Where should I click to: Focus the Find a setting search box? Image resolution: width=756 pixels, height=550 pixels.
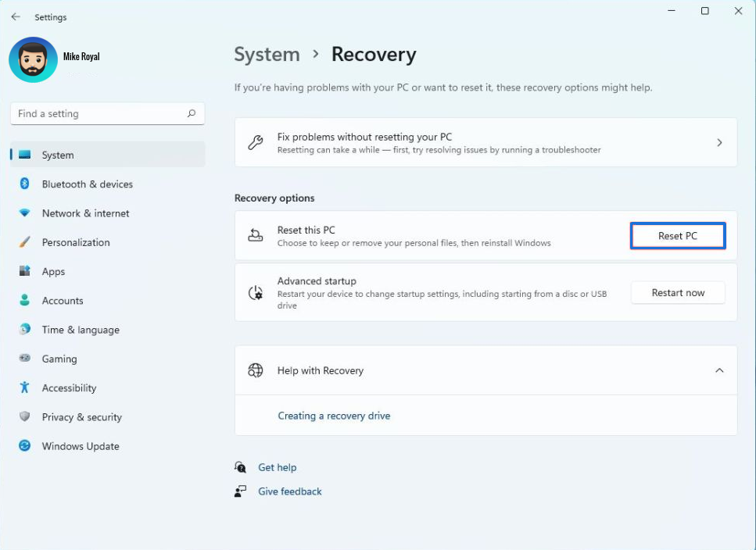tap(108, 113)
